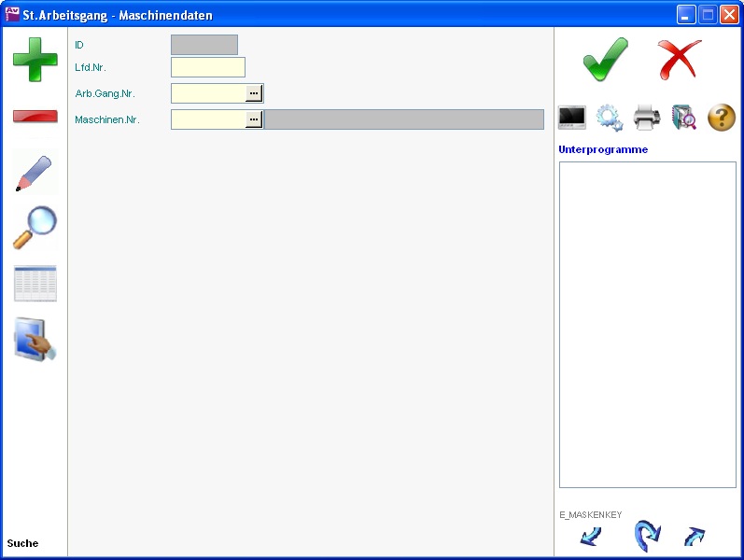The width and height of the screenshot is (744, 560).
Task: Click the down-left blue arrow icon
Action: 590,537
